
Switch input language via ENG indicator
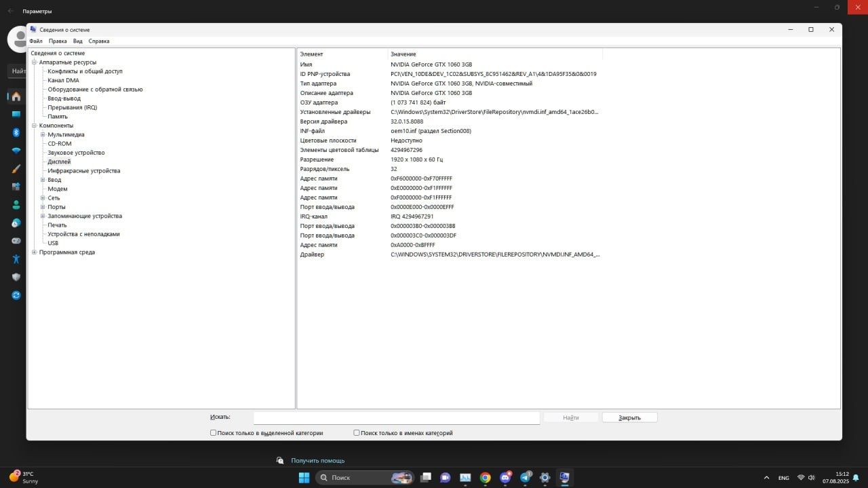click(783, 478)
